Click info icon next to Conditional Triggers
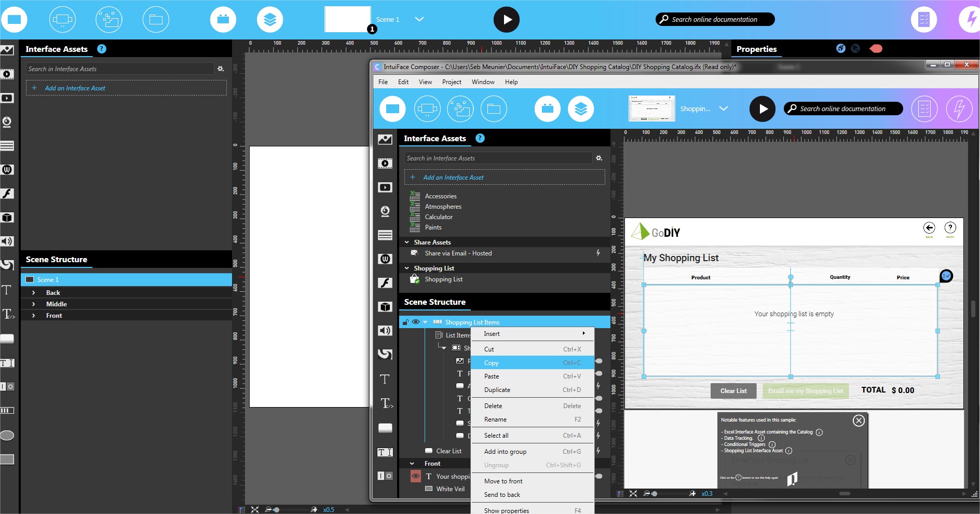980x514 pixels. pos(772,444)
